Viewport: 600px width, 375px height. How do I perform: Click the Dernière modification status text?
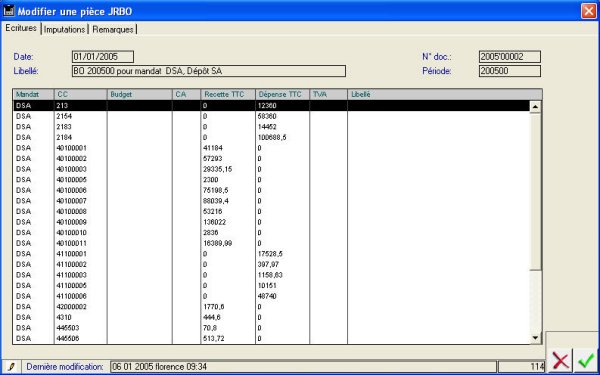pyautogui.click(x=65, y=367)
